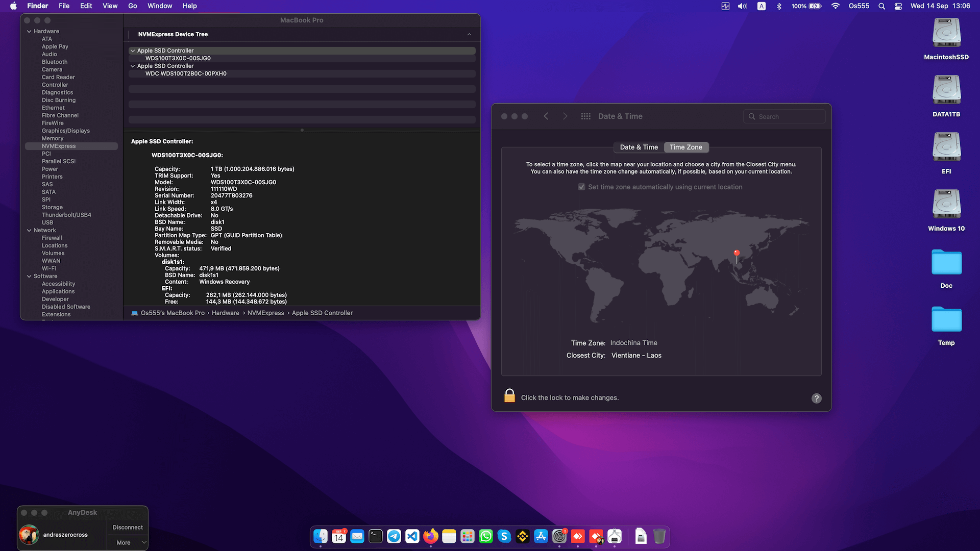This screenshot has width=980, height=551.
Task: Click Disconnect in AnyDesk panel
Action: pos(128,527)
